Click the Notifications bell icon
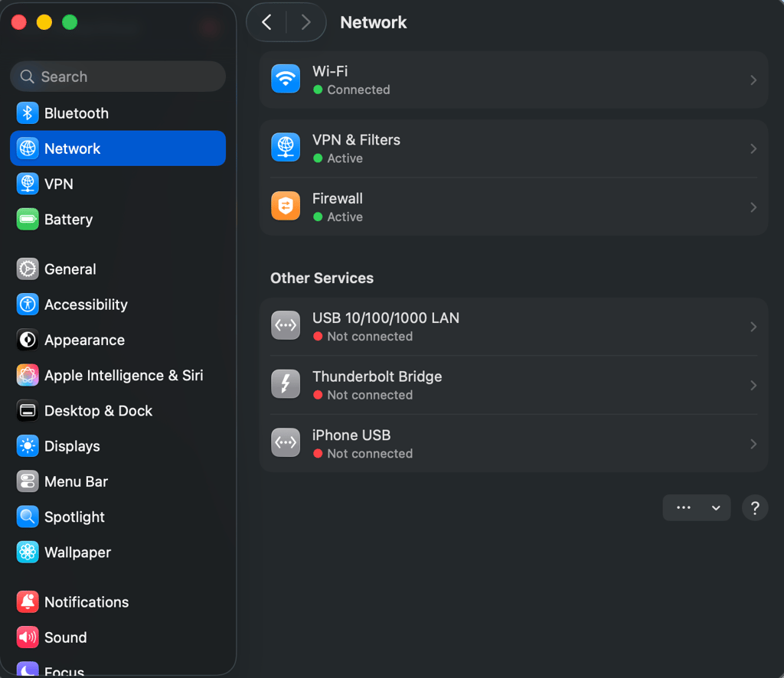This screenshot has height=678, width=784. pos(28,601)
